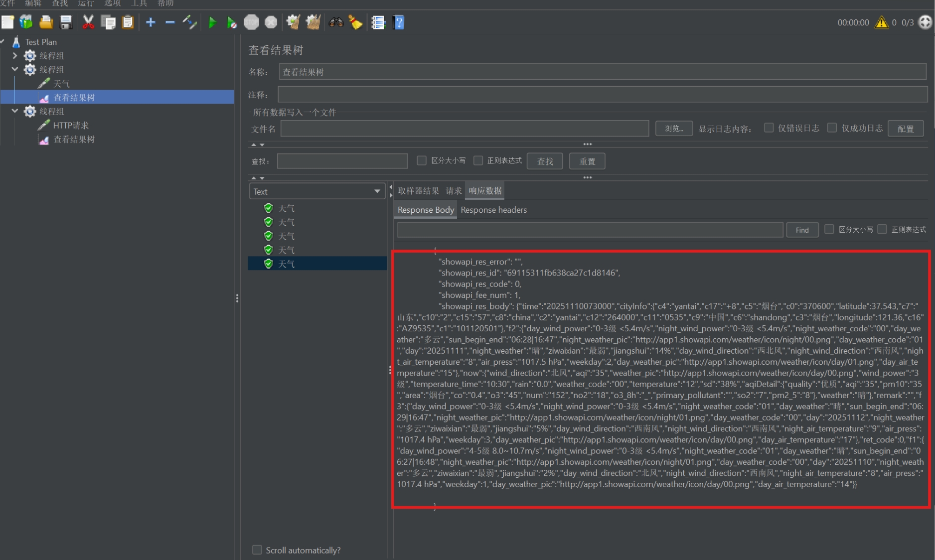Tick 区分大小写 beside the Find button
The width and height of the screenshot is (935, 560).
829,229
